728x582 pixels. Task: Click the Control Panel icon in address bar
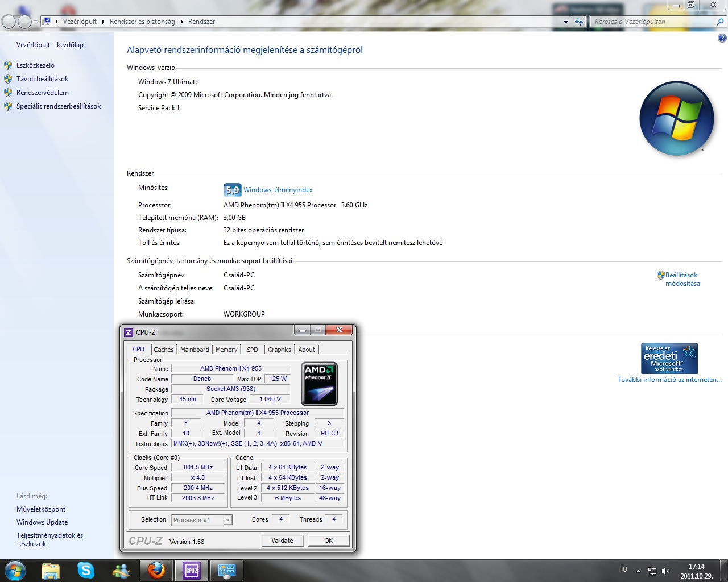tap(47, 22)
